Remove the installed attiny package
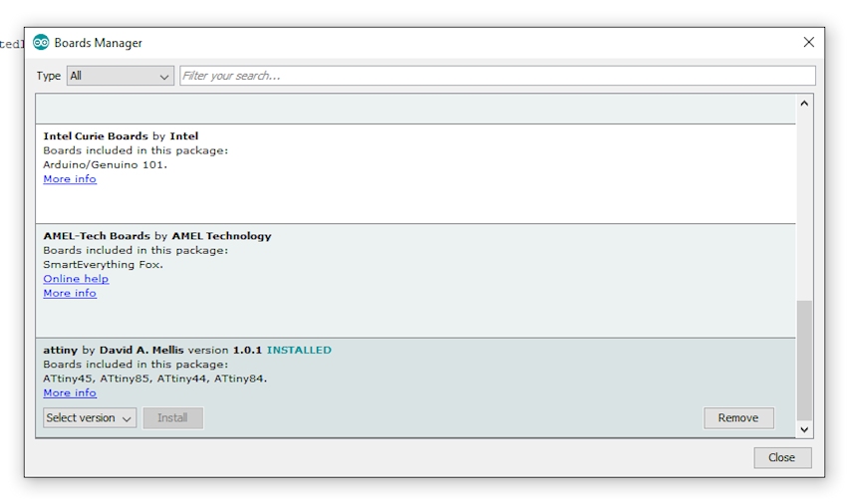Viewport: 847px width, 504px height. pos(737,418)
